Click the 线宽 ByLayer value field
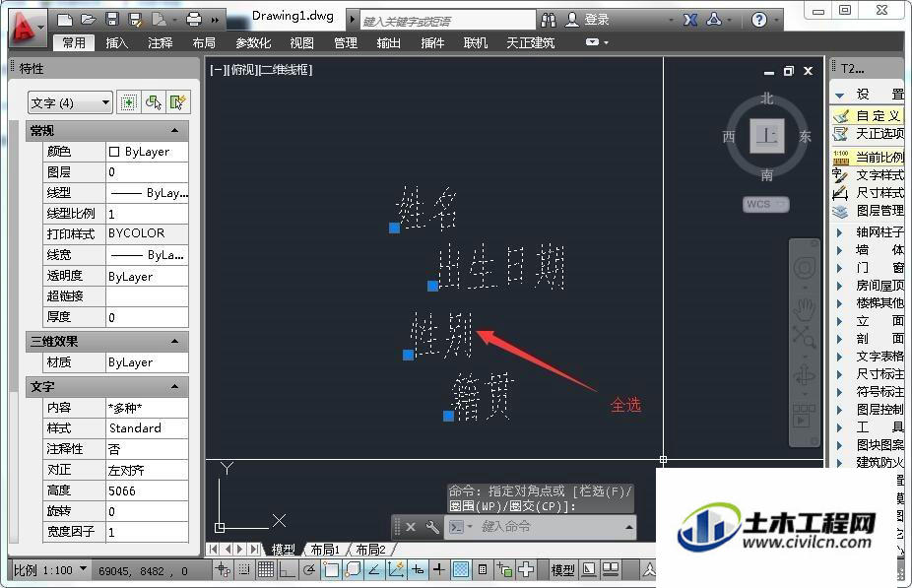The width and height of the screenshot is (912, 588). click(x=147, y=255)
